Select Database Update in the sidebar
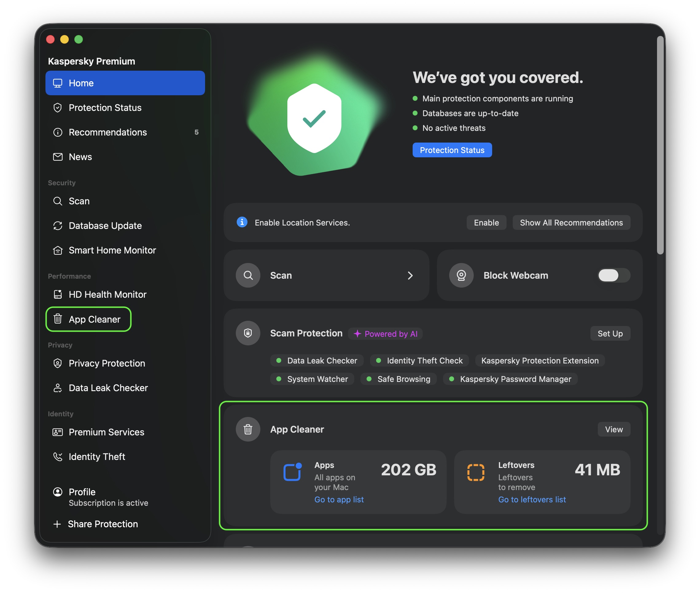The width and height of the screenshot is (700, 593). coord(125,226)
